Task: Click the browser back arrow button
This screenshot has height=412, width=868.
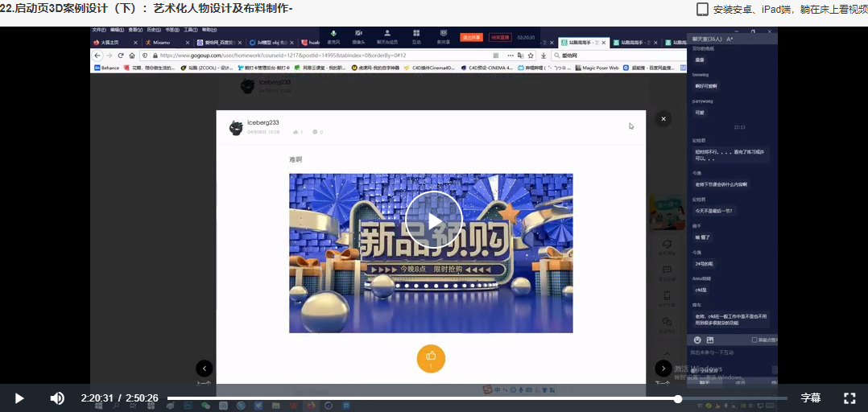Action: pos(97,56)
